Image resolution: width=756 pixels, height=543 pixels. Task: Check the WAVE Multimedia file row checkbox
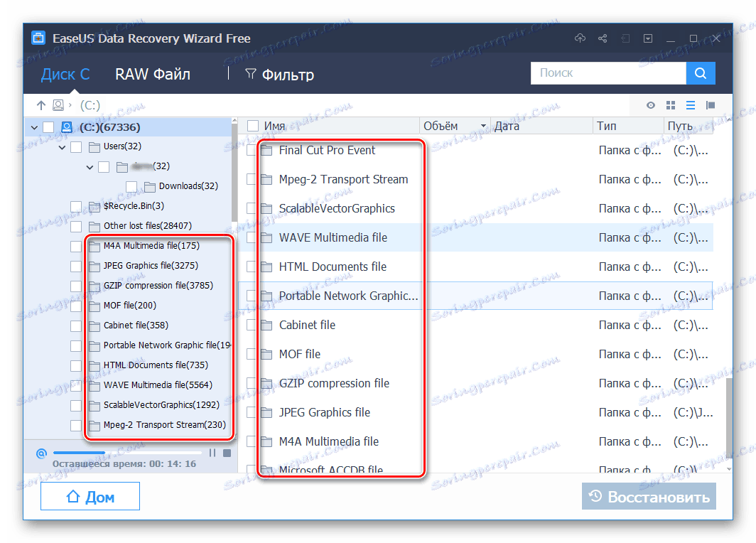pyautogui.click(x=251, y=238)
